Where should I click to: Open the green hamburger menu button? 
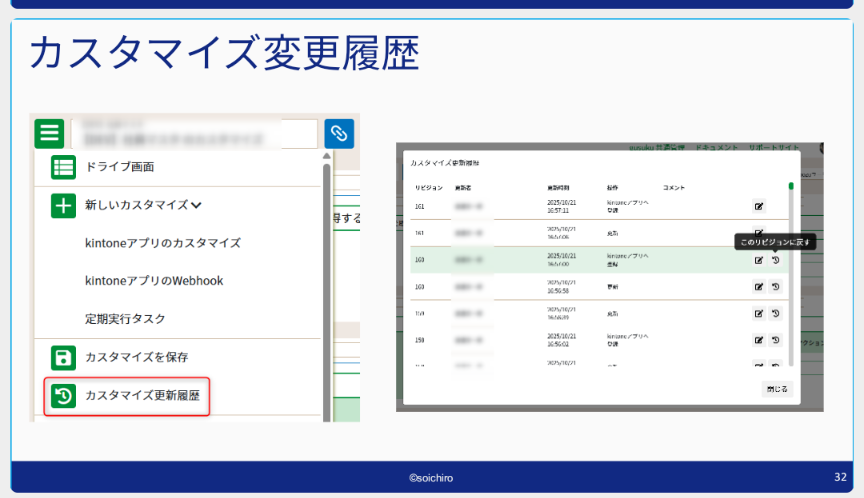[x=50, y=133]
